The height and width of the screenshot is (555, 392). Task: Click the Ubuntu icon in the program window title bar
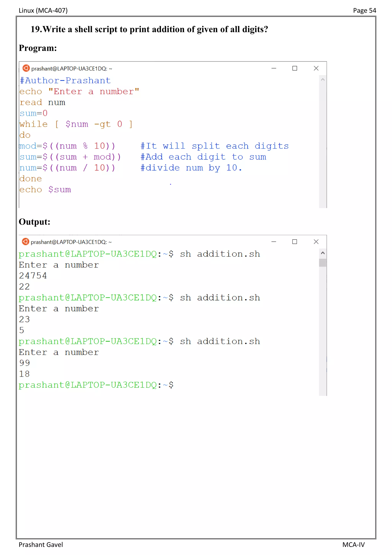point(26,68)
